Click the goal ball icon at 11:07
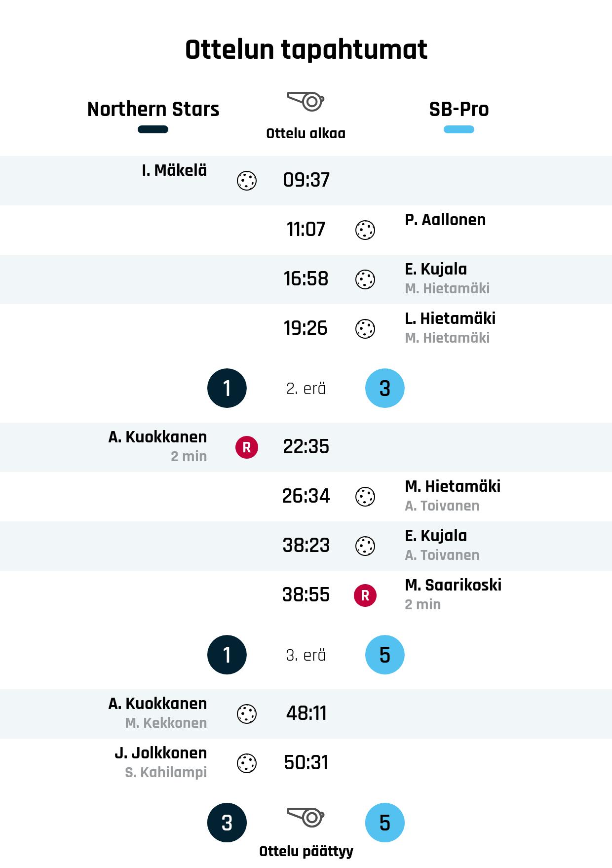The height and width of the screenshot is (868, 612). tap(365, 230)
